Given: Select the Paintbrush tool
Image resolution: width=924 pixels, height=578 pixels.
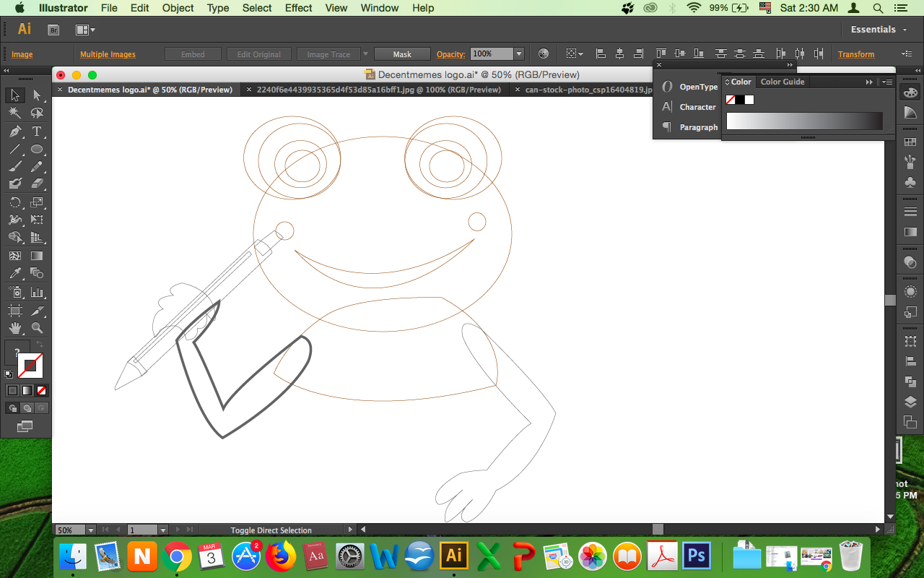Looking at the screenshot, I should point(15,166).
